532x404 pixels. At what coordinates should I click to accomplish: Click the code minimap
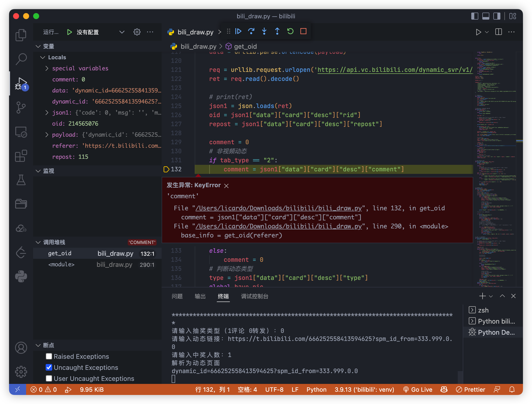(x=494, y=169)
